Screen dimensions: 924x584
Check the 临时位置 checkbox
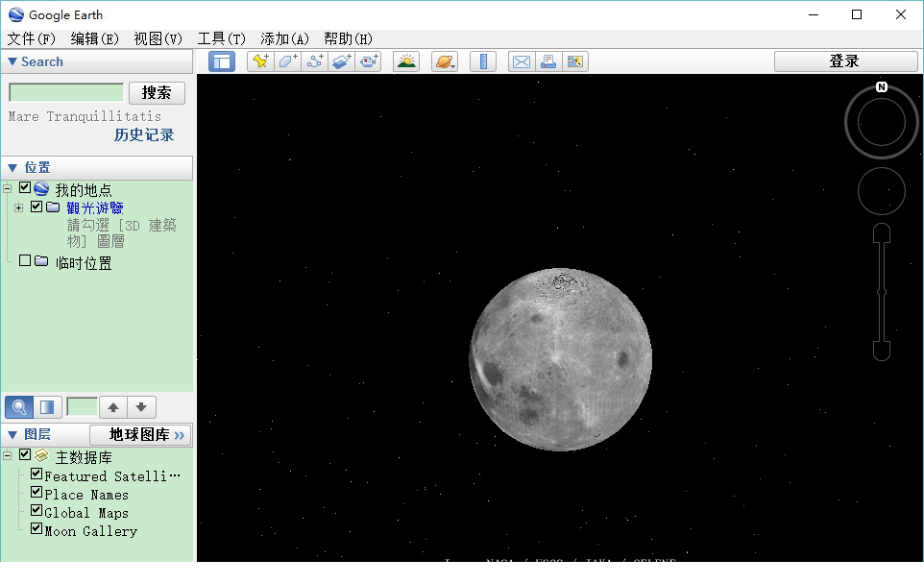tap(25, 260)
